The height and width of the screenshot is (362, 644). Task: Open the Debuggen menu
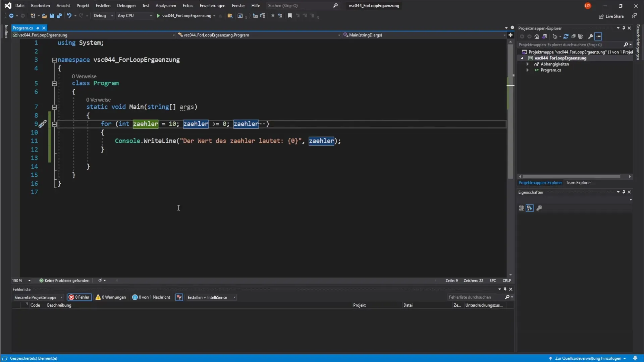pos(126,6)
